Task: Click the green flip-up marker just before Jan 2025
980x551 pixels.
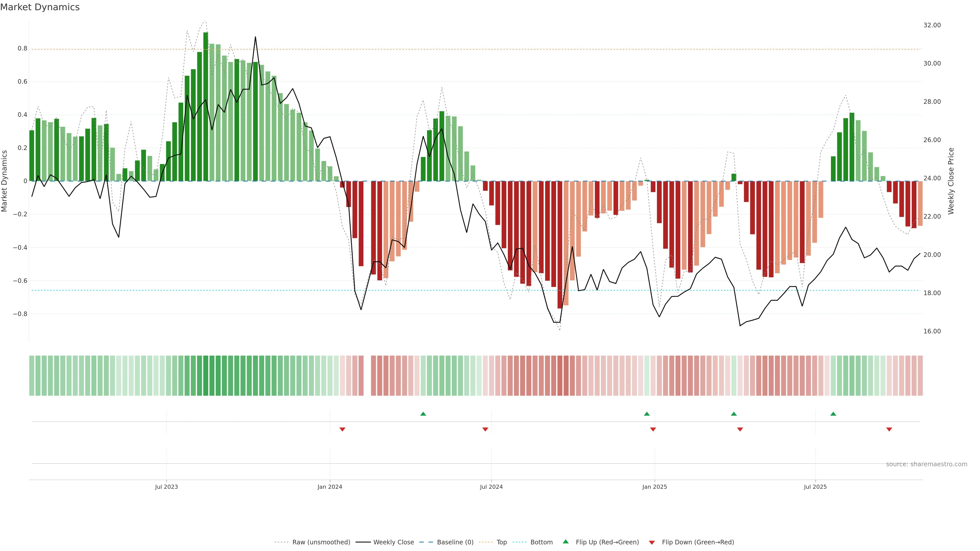Action: 647,414
